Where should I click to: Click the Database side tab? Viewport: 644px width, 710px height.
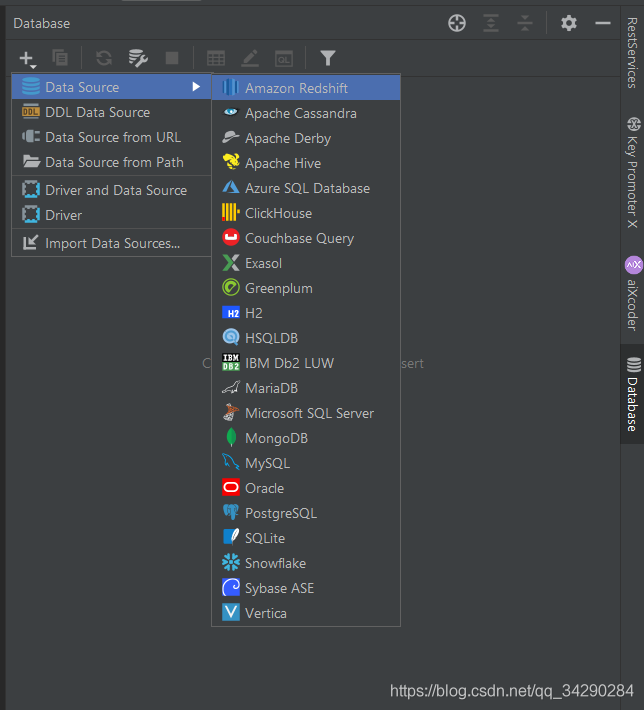click(x=632, y=394)
